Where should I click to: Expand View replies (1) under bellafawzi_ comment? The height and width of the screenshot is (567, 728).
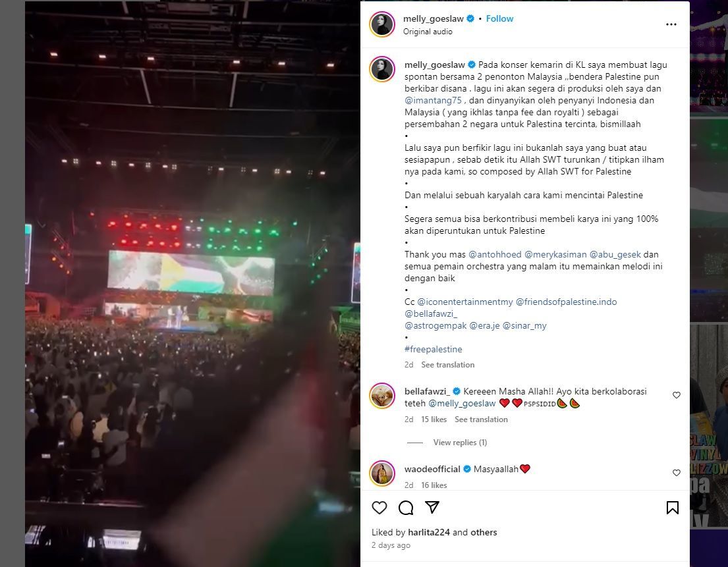(x=460, y=442)
